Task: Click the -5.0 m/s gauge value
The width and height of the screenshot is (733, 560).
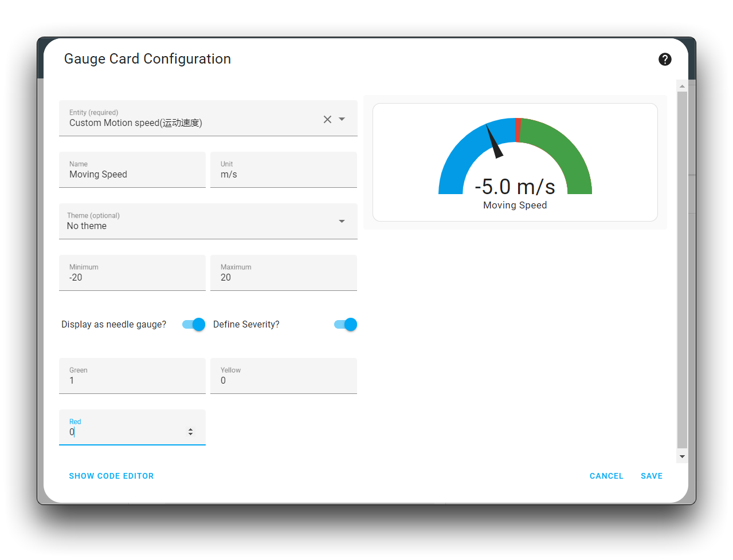Action: tap(515, 187)
